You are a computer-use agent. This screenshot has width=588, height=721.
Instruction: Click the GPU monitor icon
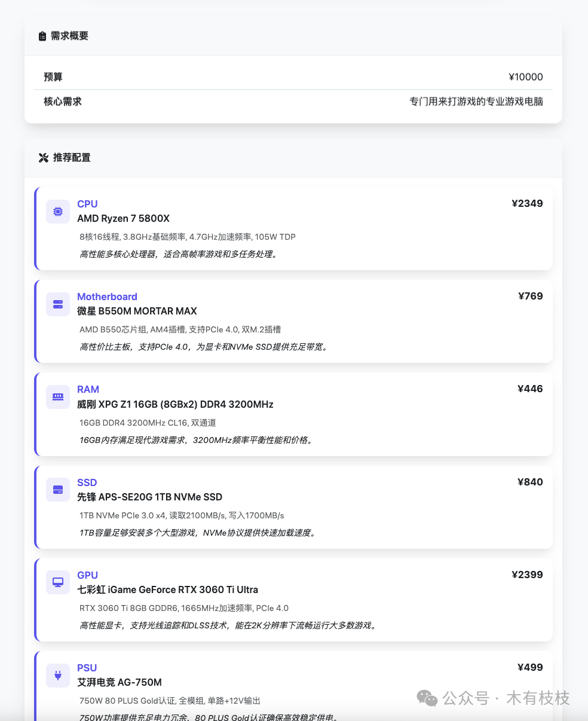pyautogui.click(x=58, y=582)
